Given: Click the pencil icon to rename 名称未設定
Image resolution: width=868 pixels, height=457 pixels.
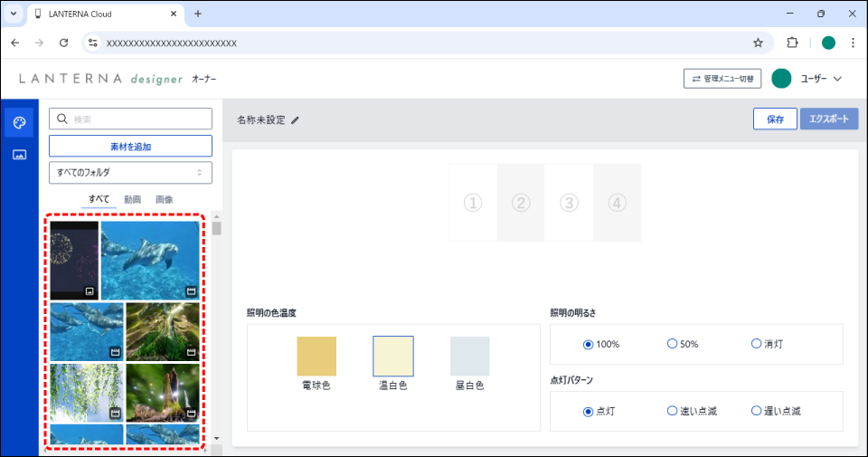Looking at the screenshot, I should (295, 120).
